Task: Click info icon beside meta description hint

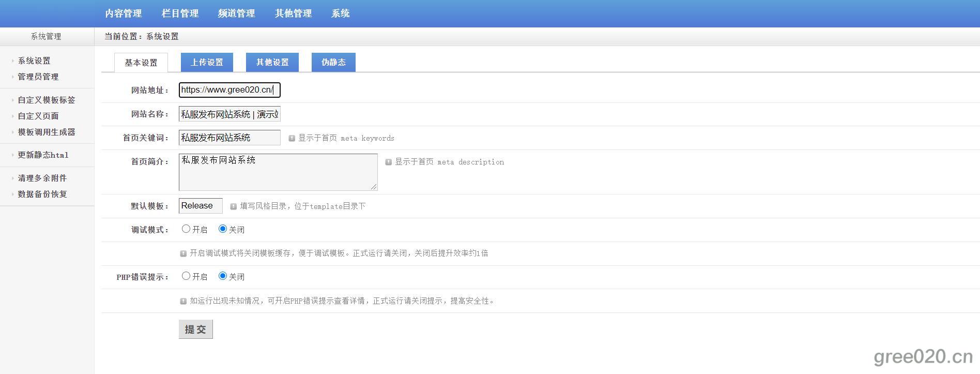Action: [388, 162]
